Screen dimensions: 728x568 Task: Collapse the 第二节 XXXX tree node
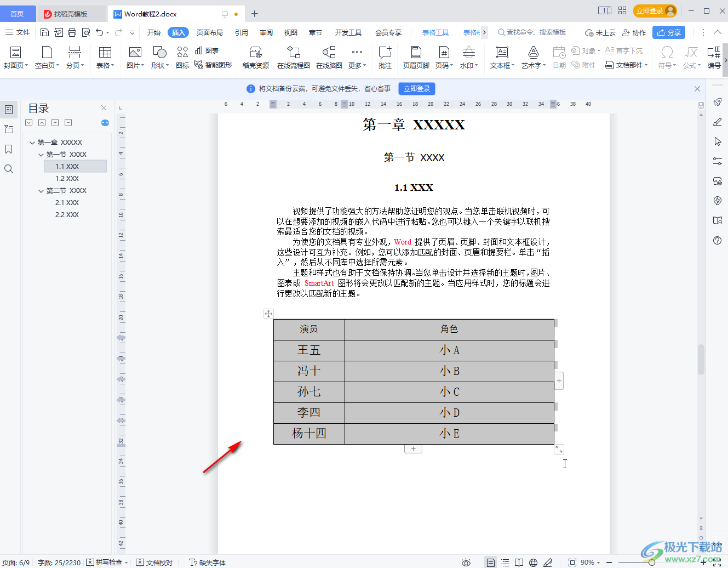(41, 191)
